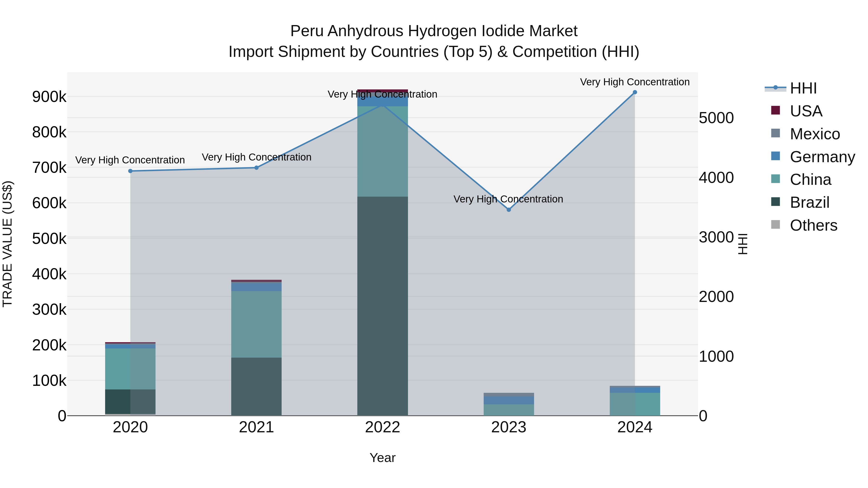Screen dimensions: 868x488
Task: Toggle the Others legend entry
Action: (804, 225)
